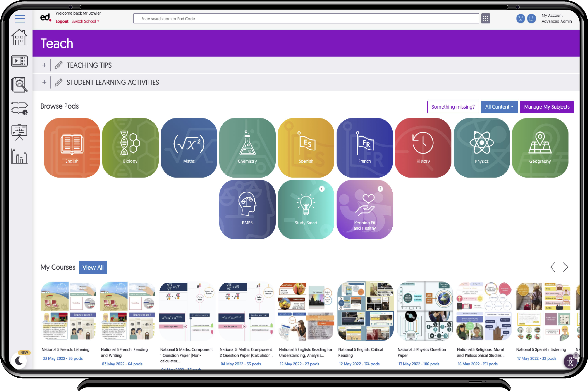This screenshot has height=391, width=588.
Task: Open the apps grid icon
Action: pos(485,19)
